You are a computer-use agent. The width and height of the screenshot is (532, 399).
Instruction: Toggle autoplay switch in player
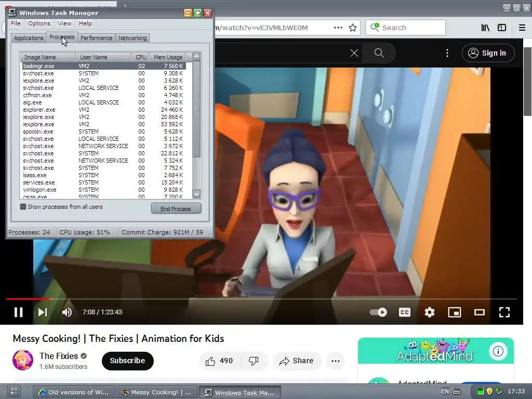(x=378, y=312)
